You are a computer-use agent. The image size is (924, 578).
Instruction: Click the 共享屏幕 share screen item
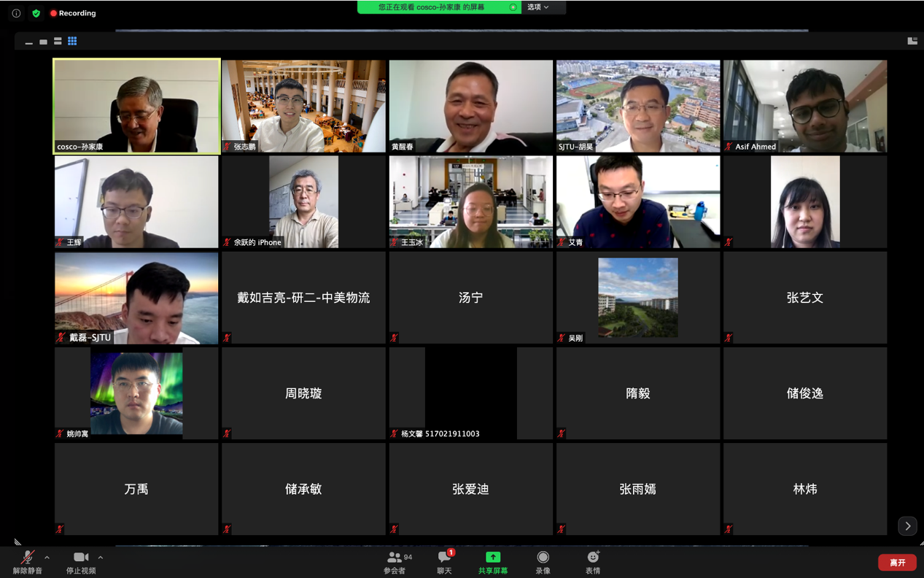[493, 562]
